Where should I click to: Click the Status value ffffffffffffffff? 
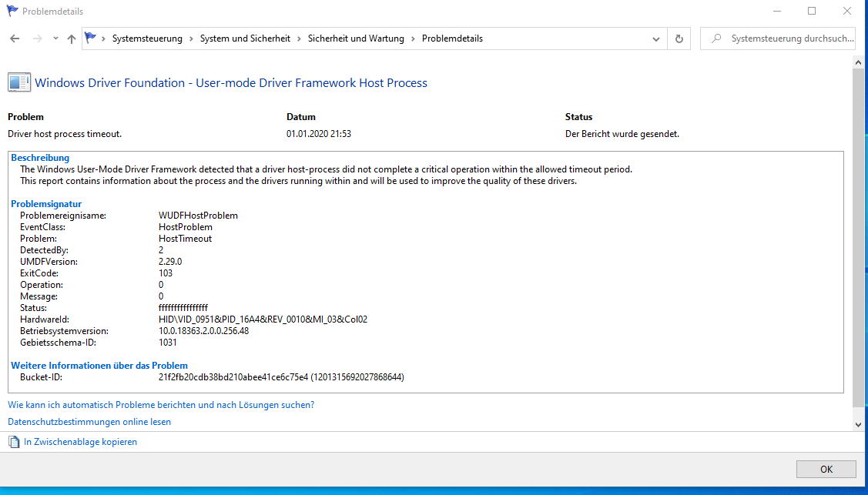pos(183,307)
